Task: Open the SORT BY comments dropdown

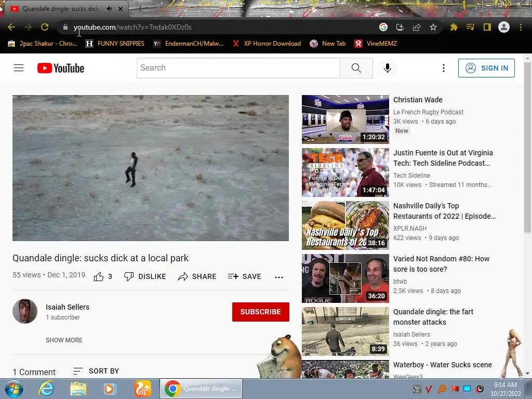Action: (x=96, y=371)
